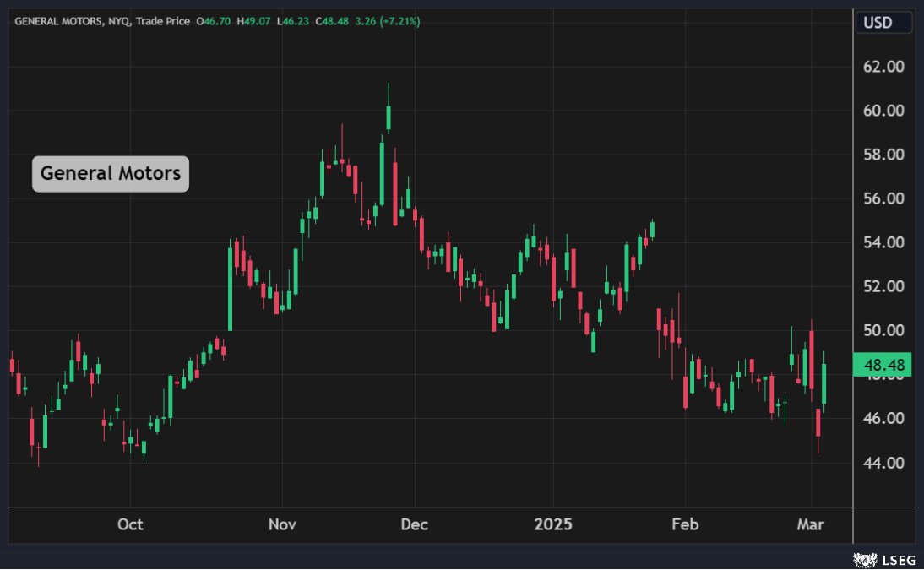This screenshot has width=924, height=570.
Task: Click the High value H49.07 in header
Action: (253, 21)
